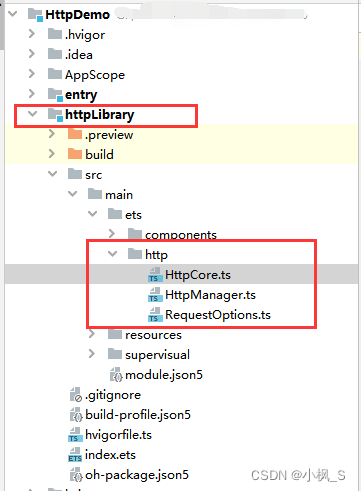Click the .gitignore file icon
The width and height of the screenshot is (361, 491).
pos(76,395)
